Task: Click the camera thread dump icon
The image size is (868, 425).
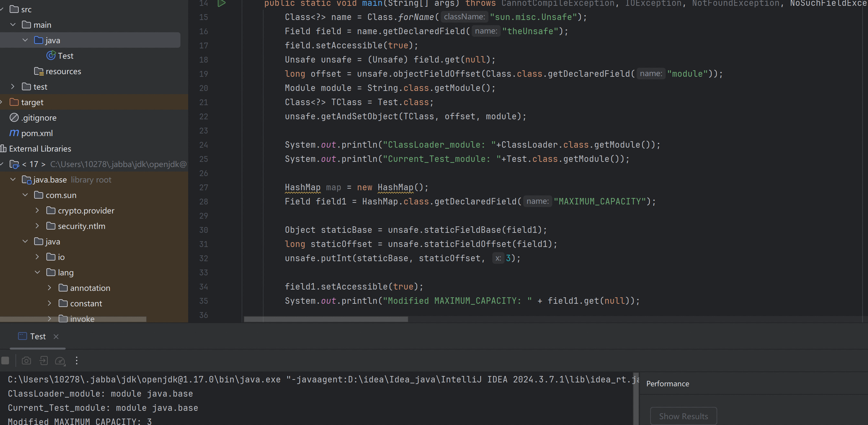Action: 26,361
